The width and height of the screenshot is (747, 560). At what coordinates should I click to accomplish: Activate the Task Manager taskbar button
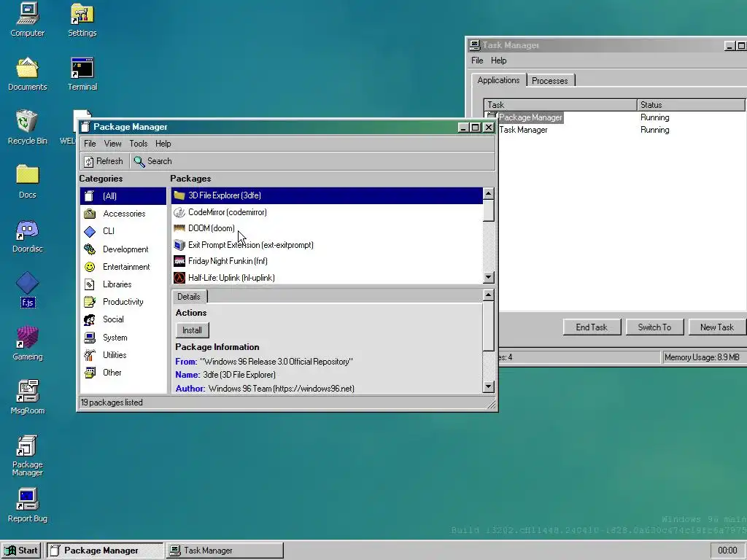225,551
